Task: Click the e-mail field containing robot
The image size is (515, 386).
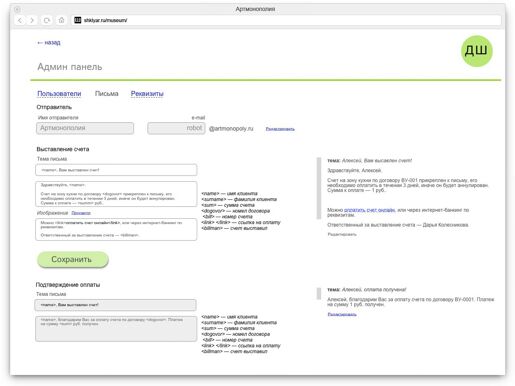Action: point(176,128)
